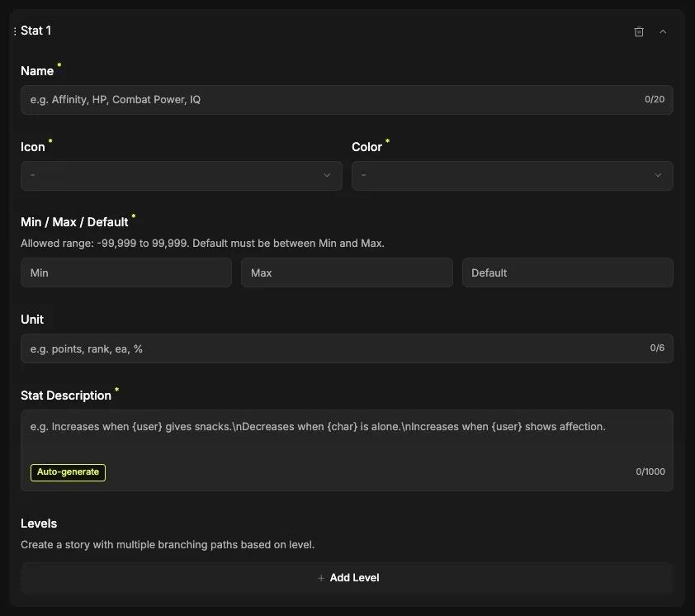Click inside the Stat Description text area

[x=347, y=450]
